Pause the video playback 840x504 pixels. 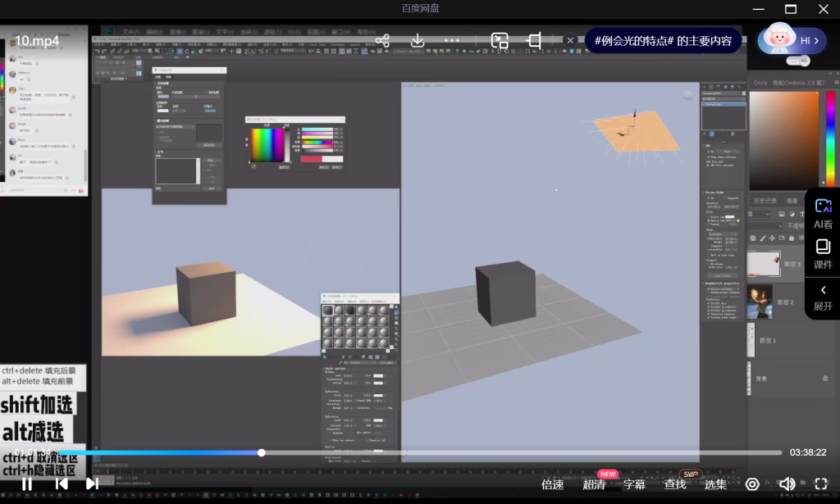(27, 484)
